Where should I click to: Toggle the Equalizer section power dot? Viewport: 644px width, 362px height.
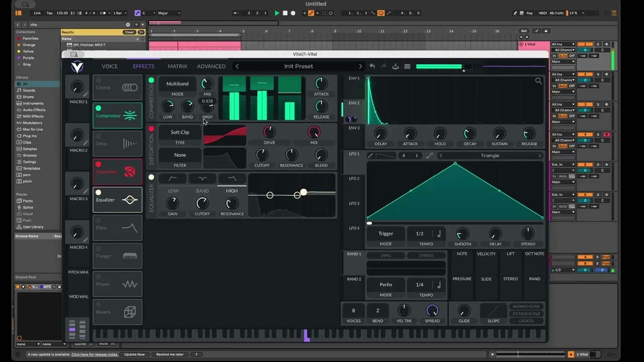click(151, 177)
